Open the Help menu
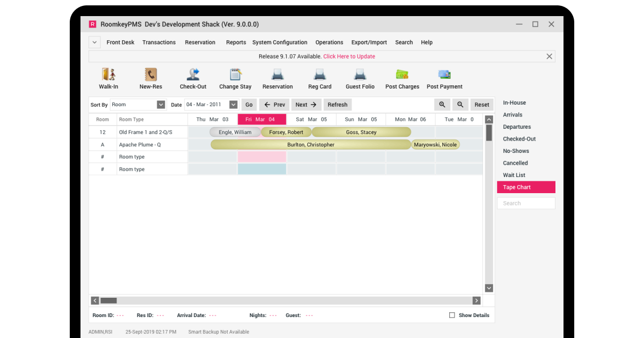The width and height of the screenshot is (644, 338). 427,42
